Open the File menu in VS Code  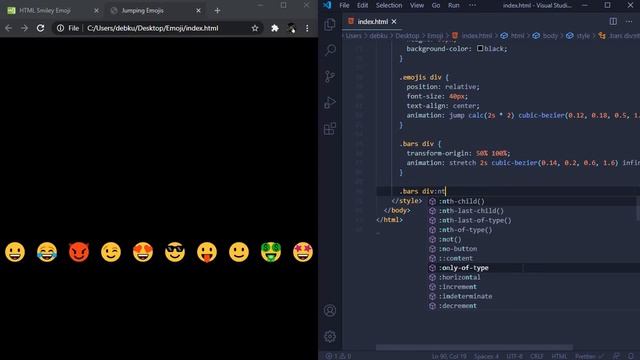[x=344, y=5]
